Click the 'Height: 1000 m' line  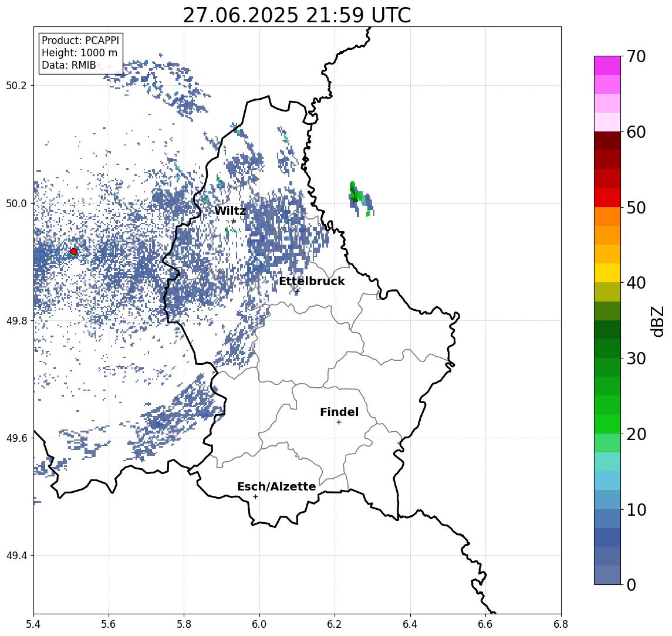point(79,53)
